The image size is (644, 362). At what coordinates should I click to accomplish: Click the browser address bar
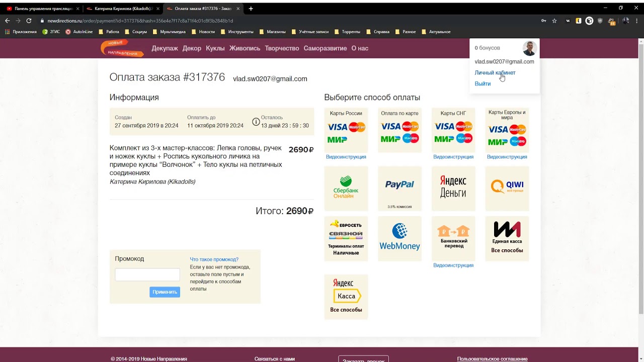(x=287, y=21)
